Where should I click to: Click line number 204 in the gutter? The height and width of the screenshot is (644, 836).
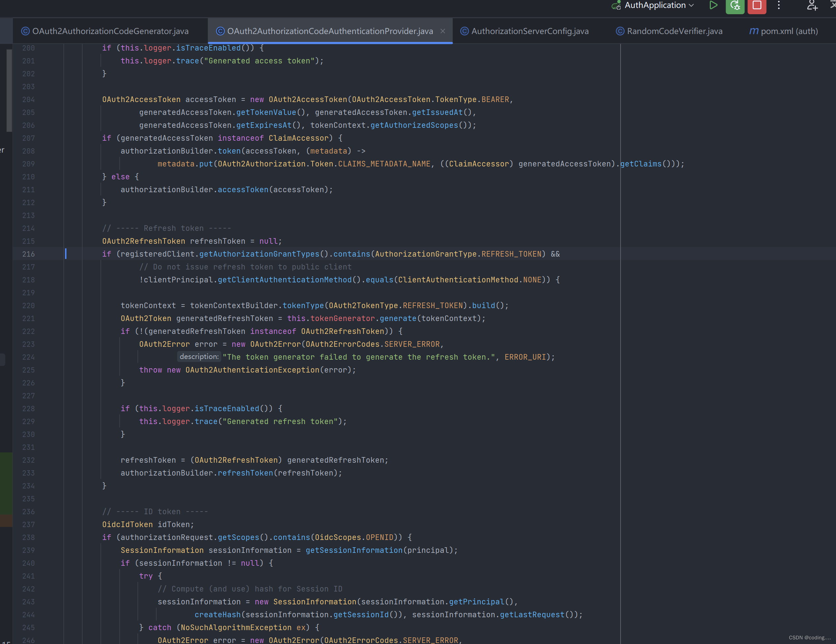[x=28, y=99]
